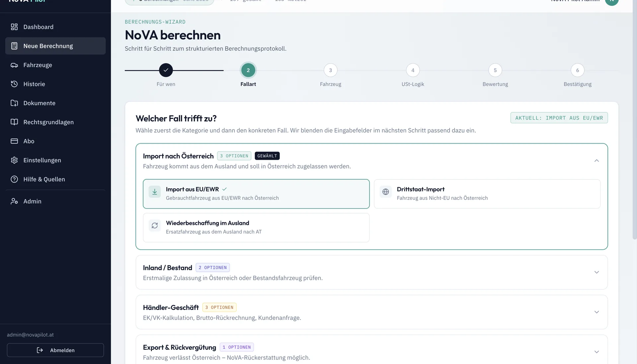
Task: Select the Import aus EU/EWR option card
Action: [x=256, y=194]
